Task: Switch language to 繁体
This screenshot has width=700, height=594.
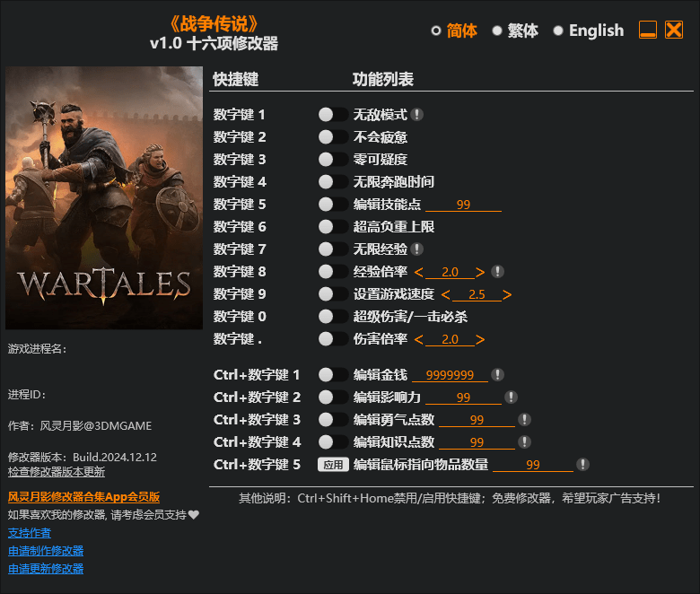Action: pos(515,31)
